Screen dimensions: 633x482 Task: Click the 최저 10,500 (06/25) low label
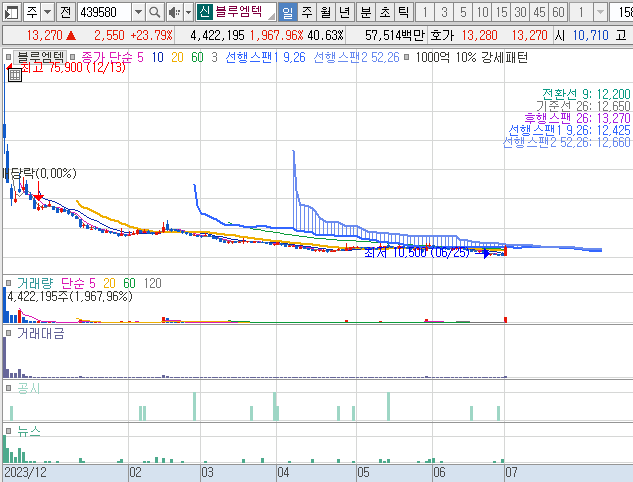point(417,252)
